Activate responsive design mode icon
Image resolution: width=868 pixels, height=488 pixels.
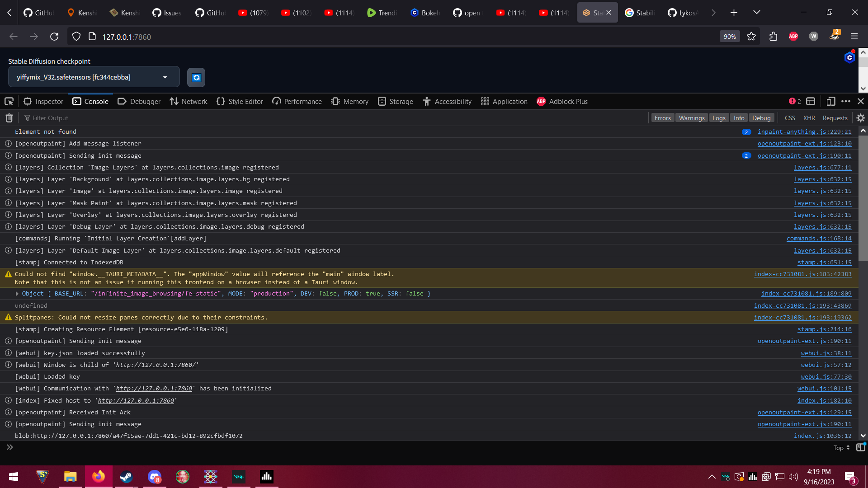831,101
